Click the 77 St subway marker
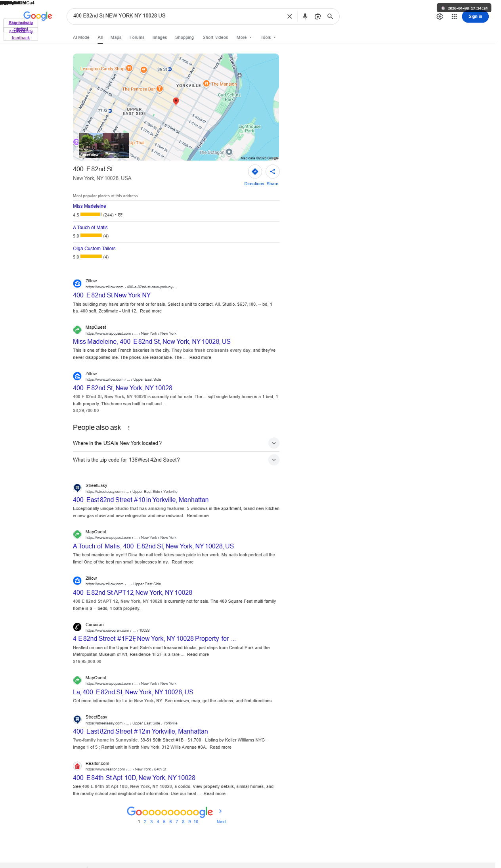 point(110,111)
